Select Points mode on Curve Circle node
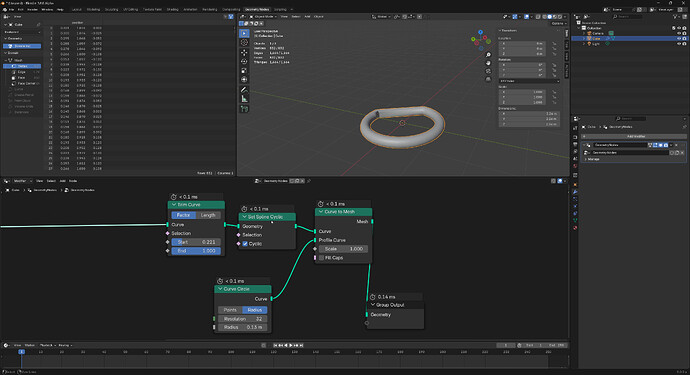Screen dimensions: 690x375 tap(230, 310)
